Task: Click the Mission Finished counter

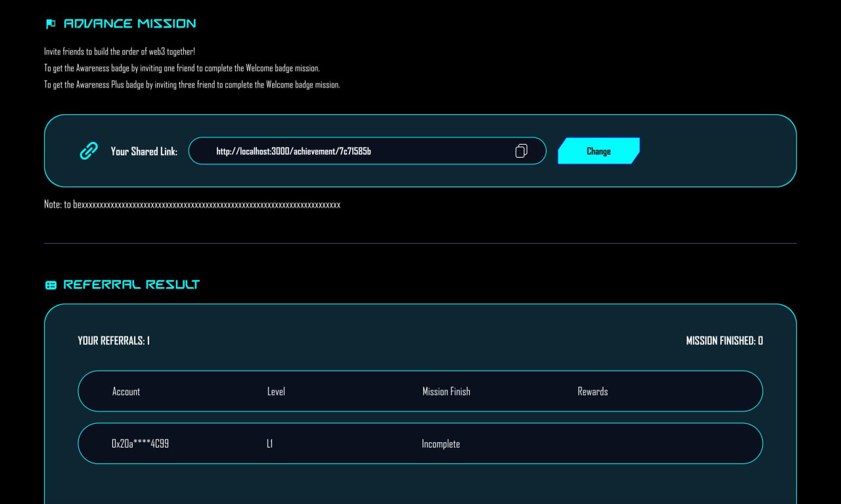Action: tap(724, 341)
